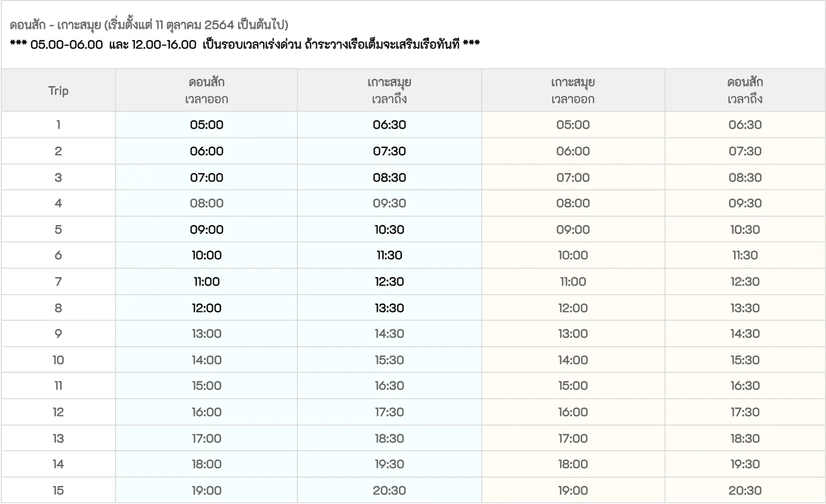Select the ดอนสัก เวลาออก column header

(x=206, y=90)
